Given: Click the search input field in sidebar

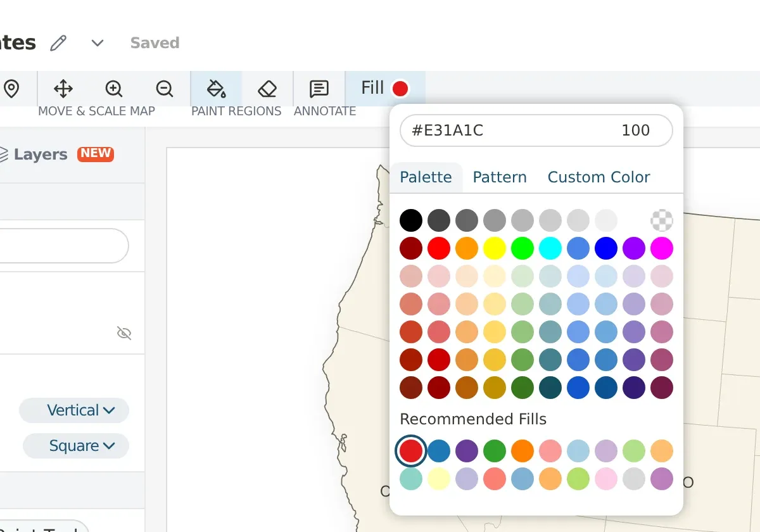Looking at the screenshot, I should (x=63, y=246).
